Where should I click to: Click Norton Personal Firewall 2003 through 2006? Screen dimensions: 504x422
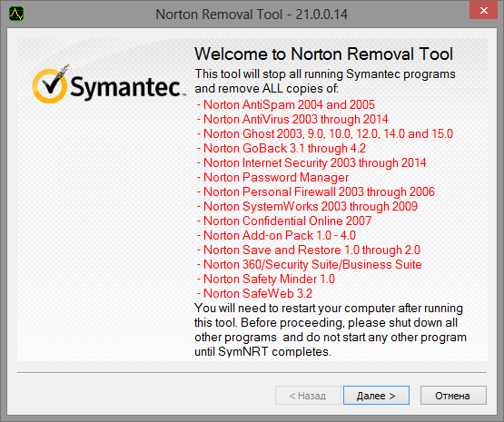click(x=316, y=191)
